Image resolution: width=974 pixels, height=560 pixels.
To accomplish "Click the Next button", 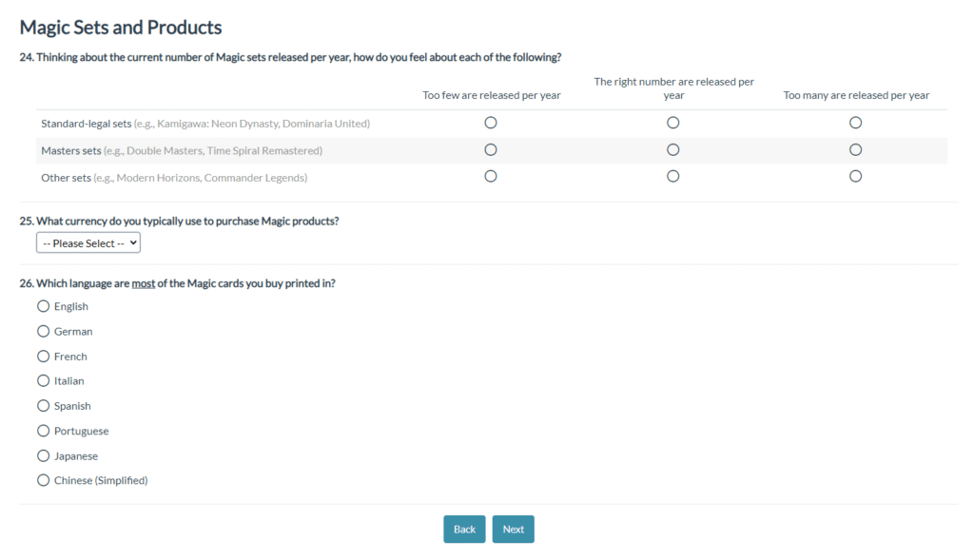I will click(513, 530).
